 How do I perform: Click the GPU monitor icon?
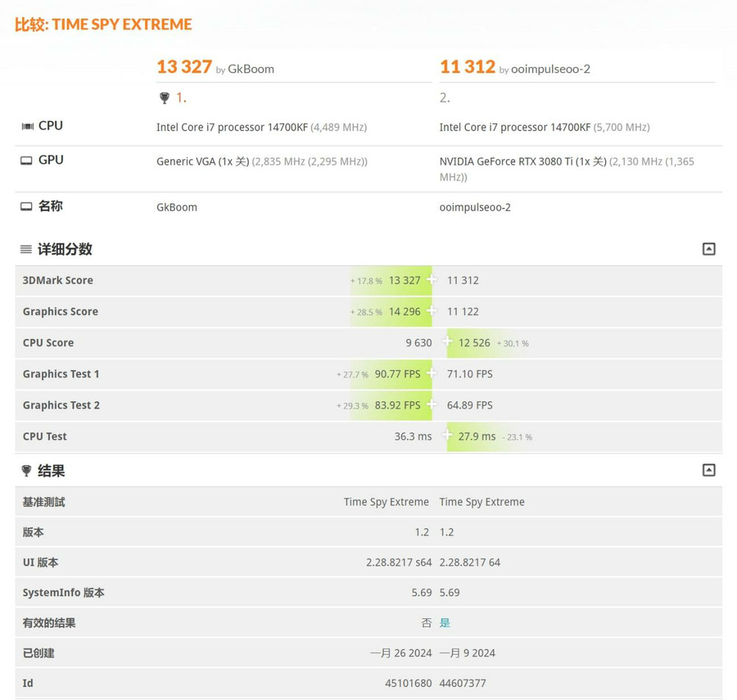[27, 161]
